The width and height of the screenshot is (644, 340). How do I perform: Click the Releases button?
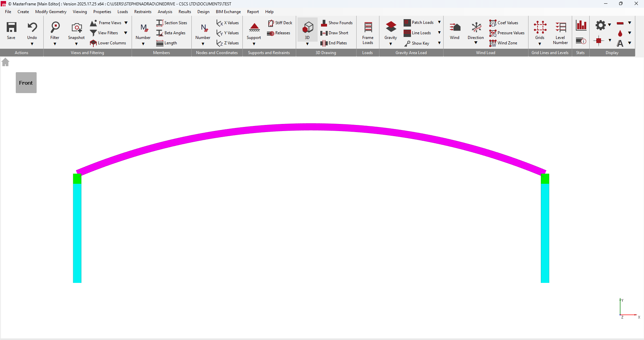[279, 33]
